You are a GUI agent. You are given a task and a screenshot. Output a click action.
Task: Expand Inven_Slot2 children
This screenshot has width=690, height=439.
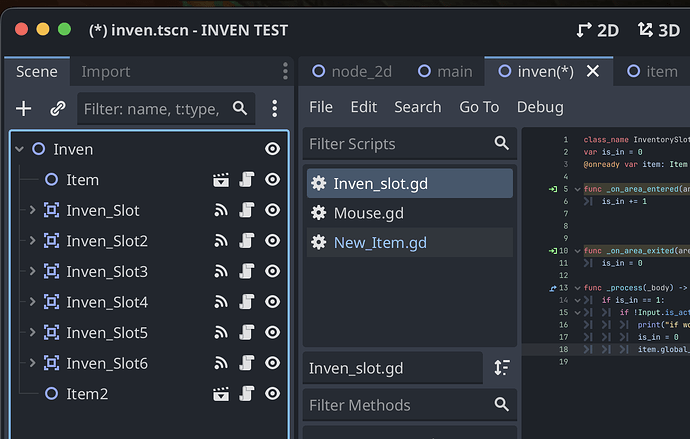point(32,241)
